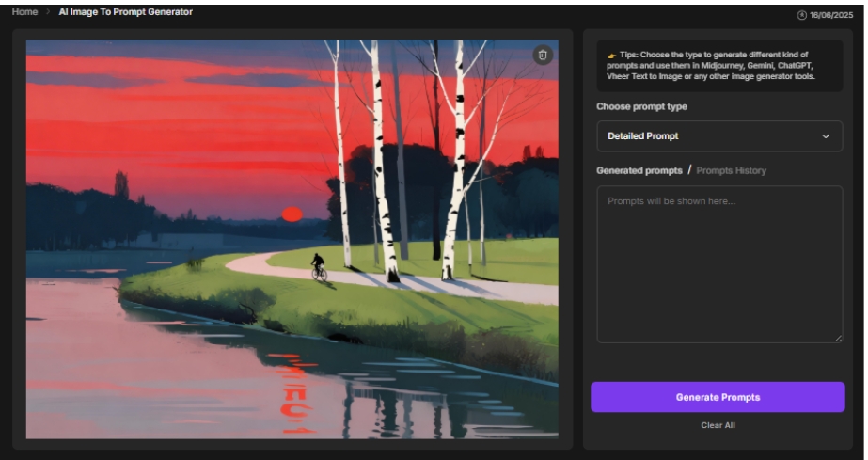Switch to the Generated prompts tab
Screen dimensions: 868x460
[x=639, y=170]
